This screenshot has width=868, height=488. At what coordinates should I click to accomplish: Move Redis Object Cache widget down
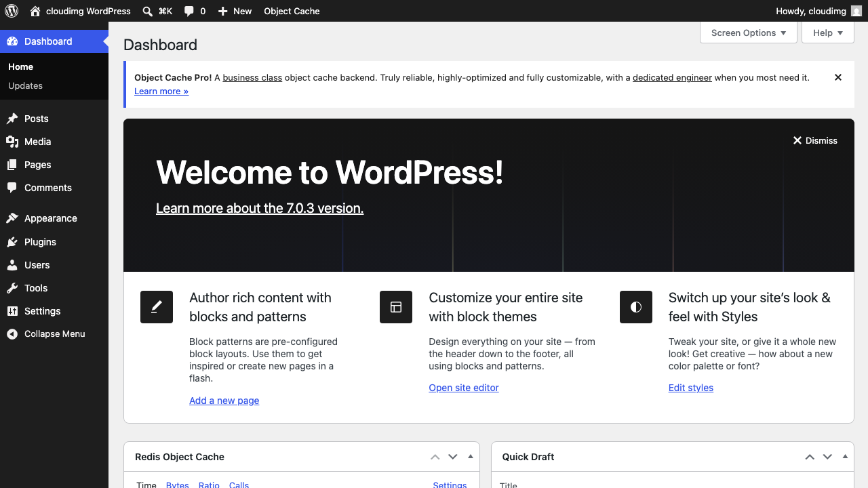(x=453, y=457)
